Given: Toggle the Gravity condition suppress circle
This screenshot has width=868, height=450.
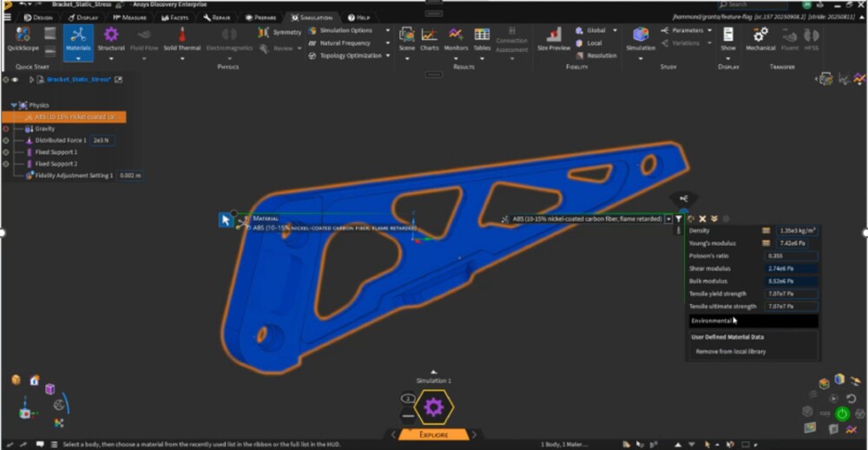Looking at the screenshot, I should [x=6, y=129].
